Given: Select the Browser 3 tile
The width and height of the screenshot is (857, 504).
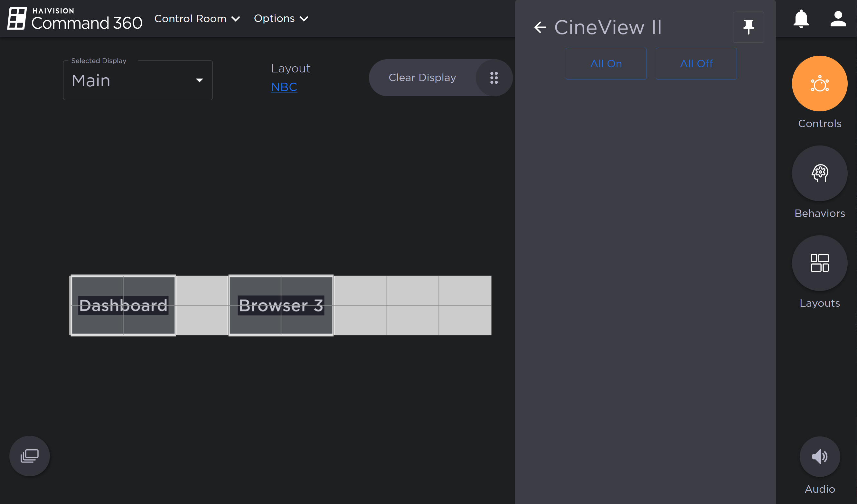Looking at the screenshot, I should point(281,305).
